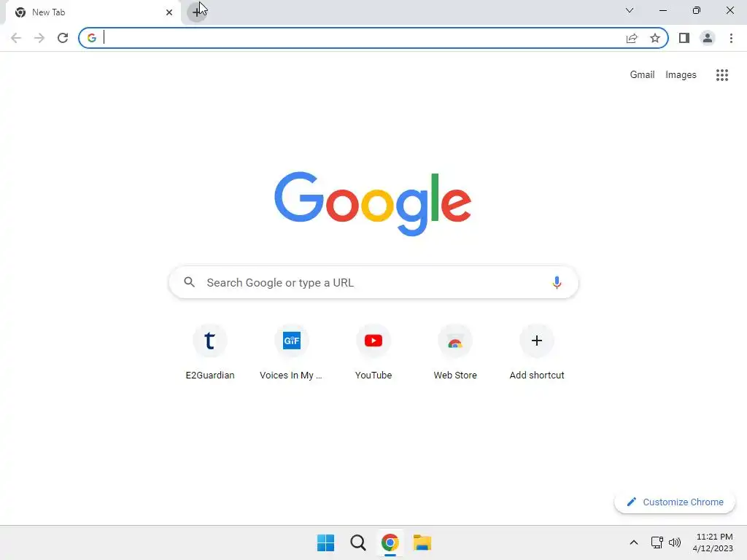Open Chrome three-dot menu
Screen dimensions: 747x560
731,38
